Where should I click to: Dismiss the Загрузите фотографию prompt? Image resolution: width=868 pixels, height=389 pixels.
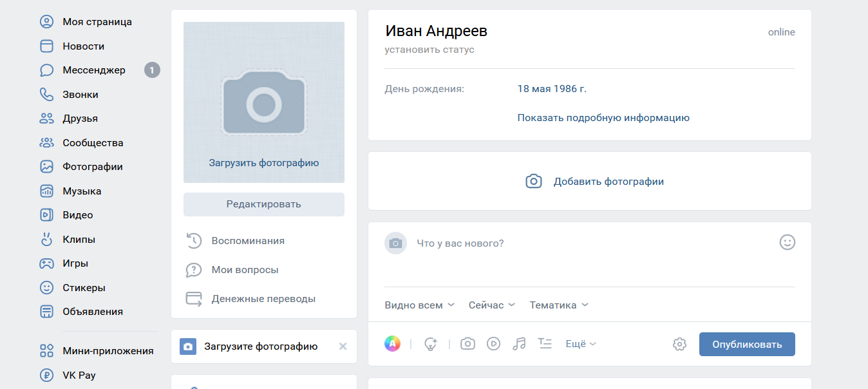click(x=343, y=346)
